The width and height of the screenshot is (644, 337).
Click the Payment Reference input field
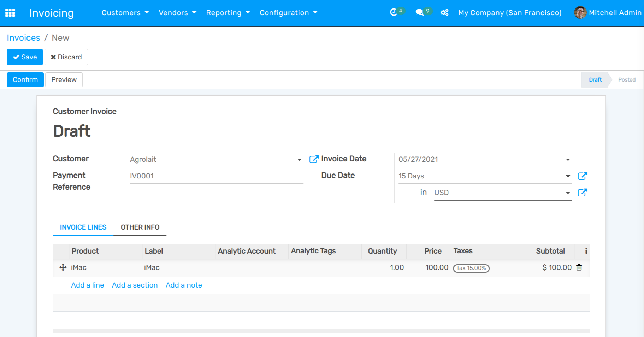(216, 176)
